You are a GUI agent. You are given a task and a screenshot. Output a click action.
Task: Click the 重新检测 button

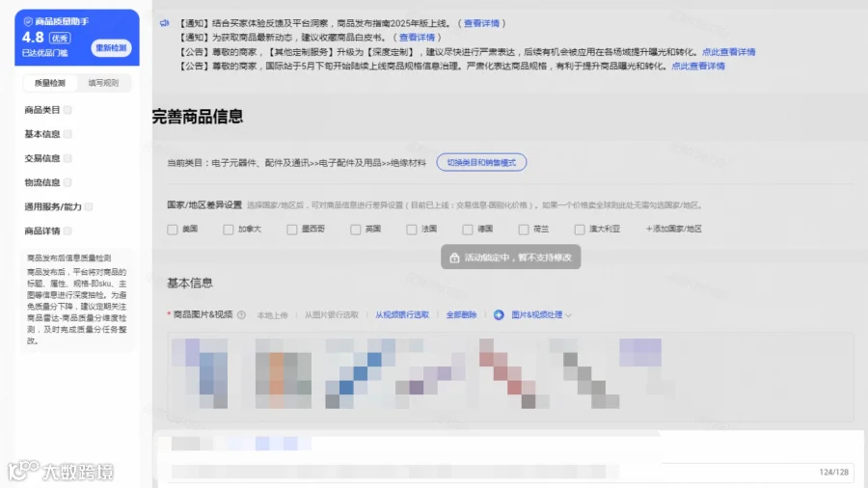coord(111,48)
